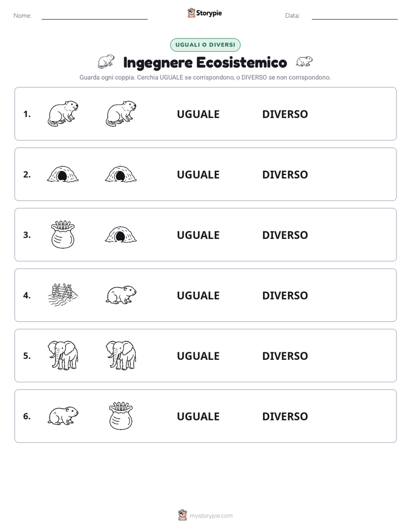Select UGUALE in row 2
The image size is (411, 532).
click(198, 174)
